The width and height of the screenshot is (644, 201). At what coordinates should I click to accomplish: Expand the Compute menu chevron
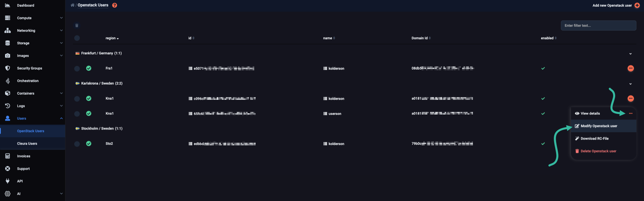[x=61, y=18]
